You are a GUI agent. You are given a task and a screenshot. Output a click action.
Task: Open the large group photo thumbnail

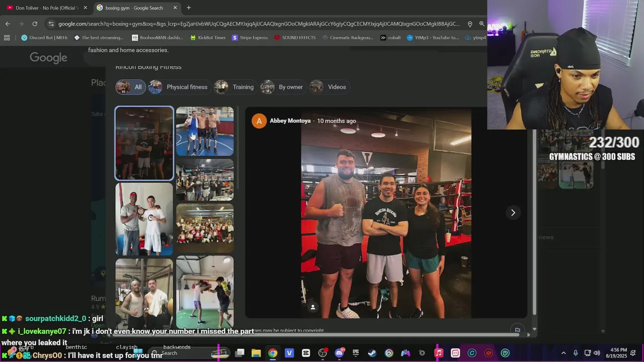coord(205,228)
